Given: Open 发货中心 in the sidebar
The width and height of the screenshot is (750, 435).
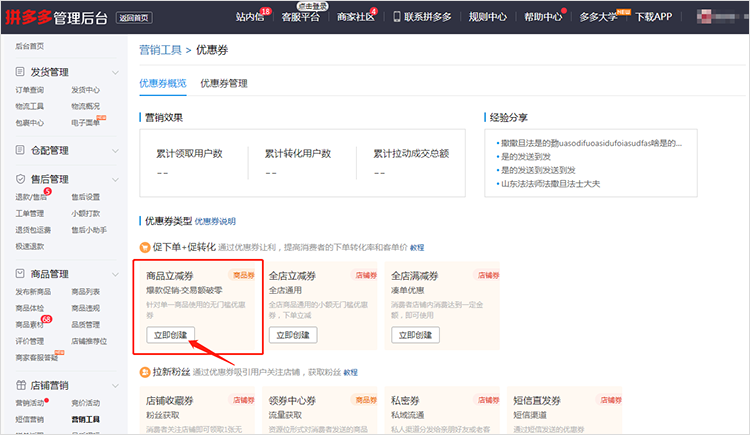Looking at the screenshot, I should [x=86, y=90].
